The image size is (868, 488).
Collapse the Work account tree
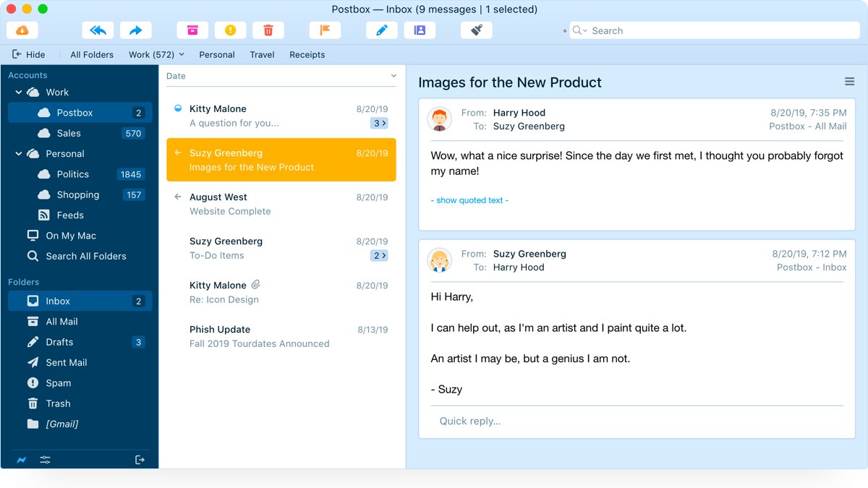tap(19, 93)
